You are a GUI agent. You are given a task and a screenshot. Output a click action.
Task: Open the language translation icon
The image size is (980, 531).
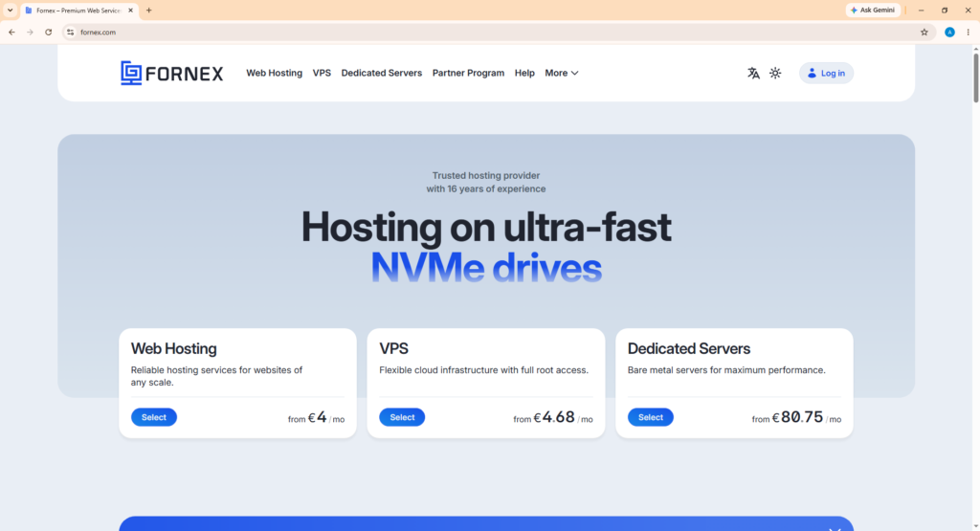753,73
